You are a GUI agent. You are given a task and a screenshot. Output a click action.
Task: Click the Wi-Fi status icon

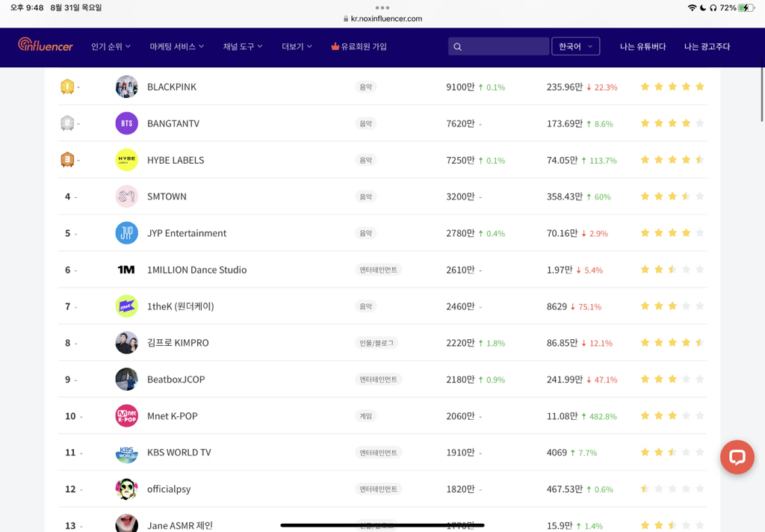[692, 7]
